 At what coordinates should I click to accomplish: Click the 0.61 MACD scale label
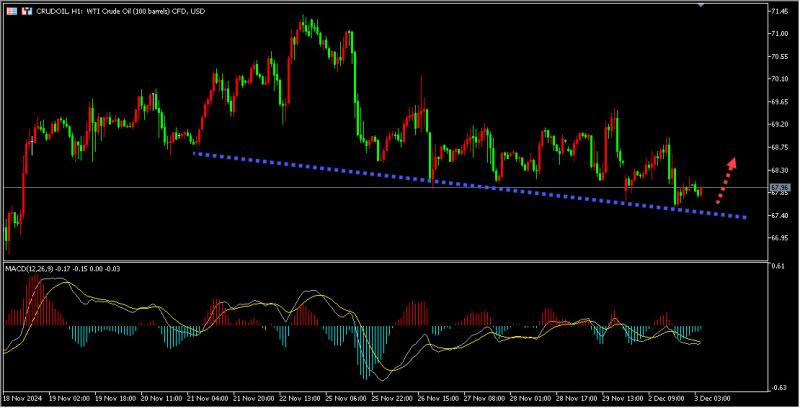click(778, 266)
